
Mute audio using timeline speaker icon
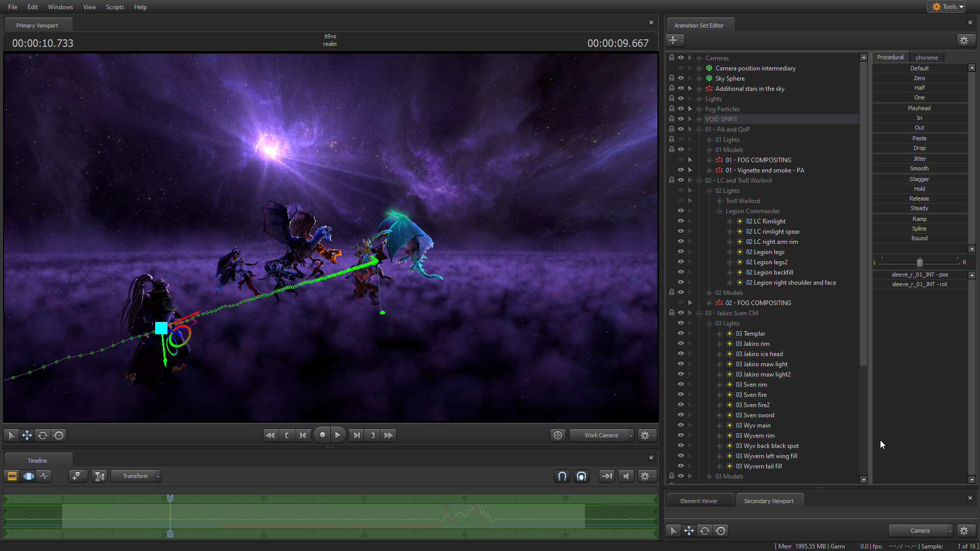(x=626, y=476)
